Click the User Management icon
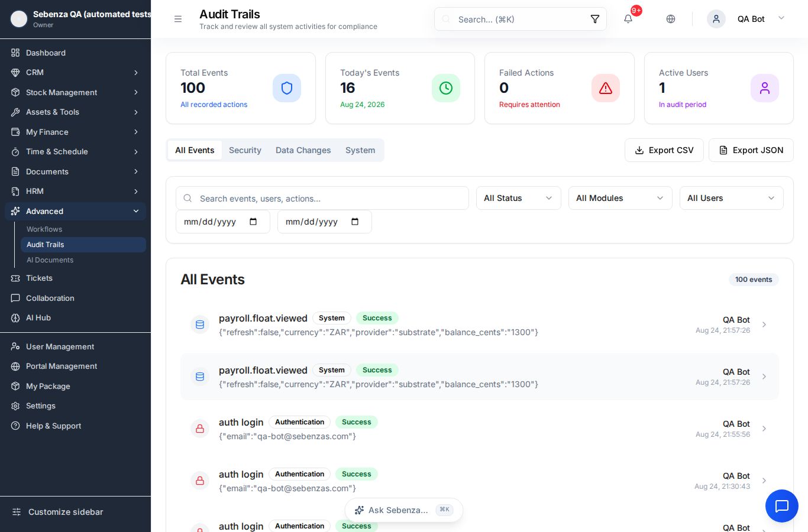Image resolution: width=808 pixels, height=532 pixels. tap(15, 346)
